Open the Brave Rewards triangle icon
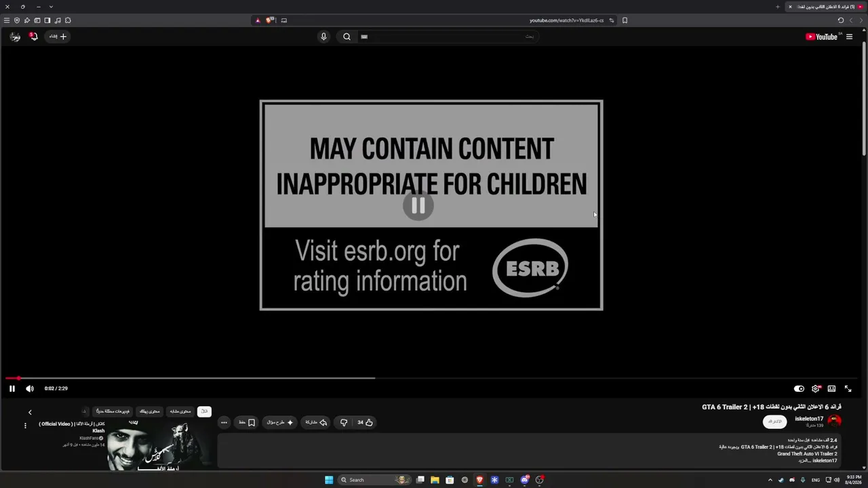Viewport: 868px width, 488px height. pos(258,20)
